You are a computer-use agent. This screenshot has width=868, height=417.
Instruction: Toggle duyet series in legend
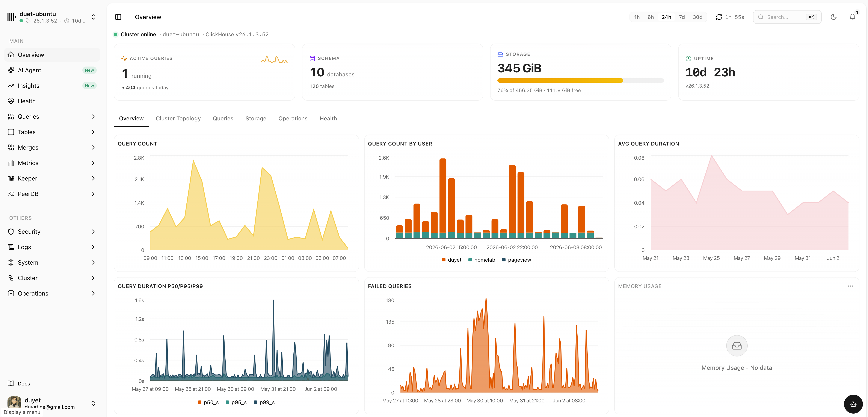(451, 260)
